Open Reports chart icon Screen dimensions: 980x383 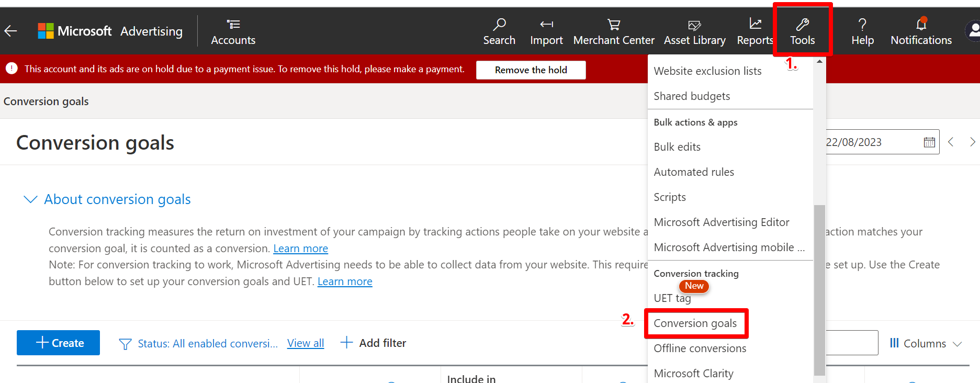(x=755, y=24)
